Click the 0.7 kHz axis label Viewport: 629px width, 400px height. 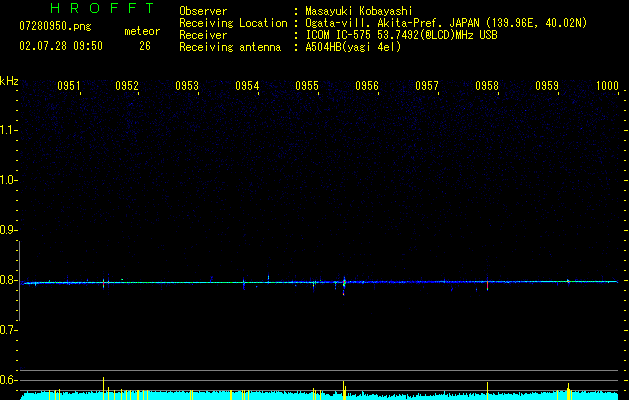pos(8,330)
